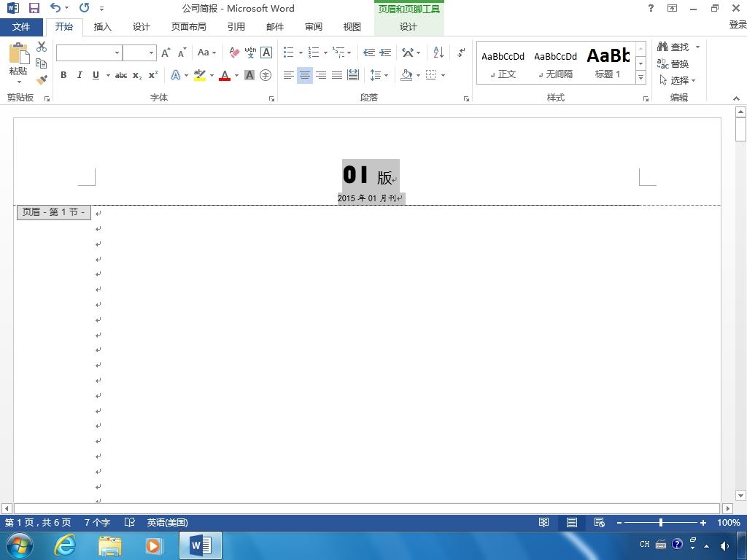Viewport: 747px width, 560px height.
Task: Click the enclosed character (字) icon
Action: 266,75
